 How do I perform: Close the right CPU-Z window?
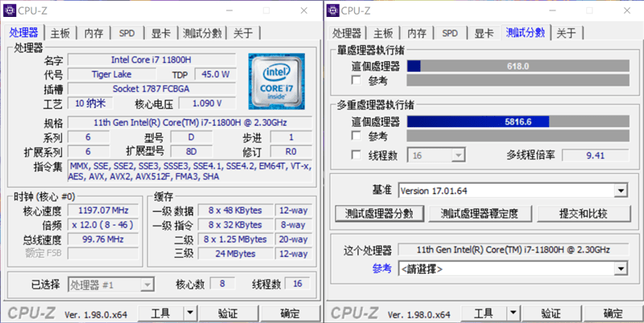click(x=627, y=10)
